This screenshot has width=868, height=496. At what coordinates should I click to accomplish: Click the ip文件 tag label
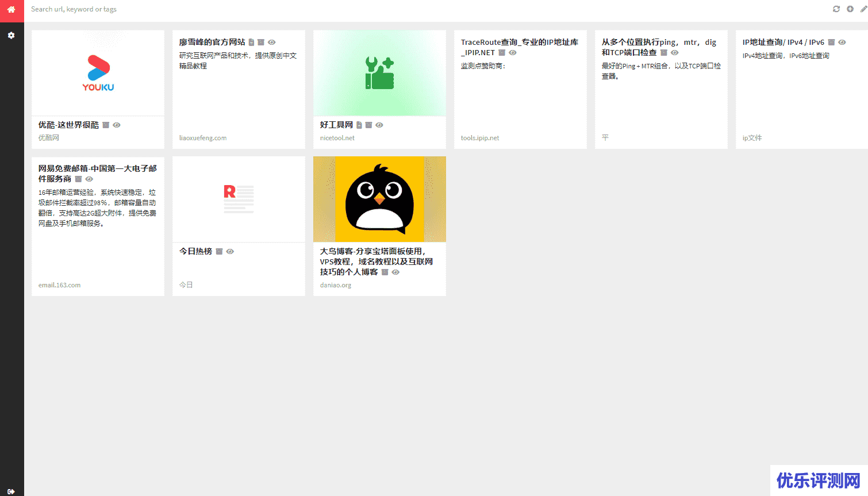(752, 138)
